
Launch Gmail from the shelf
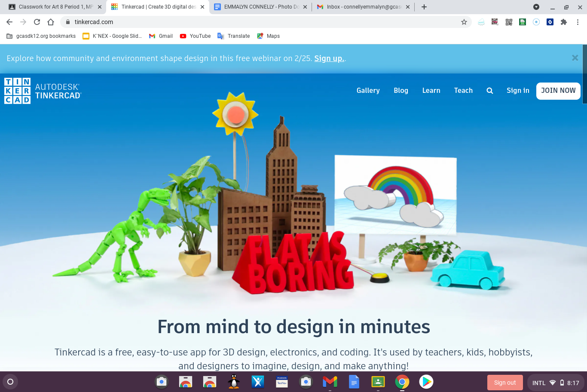[330, 382]
